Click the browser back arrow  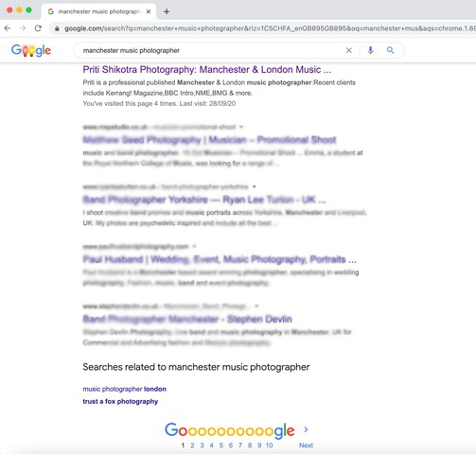tap(8, 28)
